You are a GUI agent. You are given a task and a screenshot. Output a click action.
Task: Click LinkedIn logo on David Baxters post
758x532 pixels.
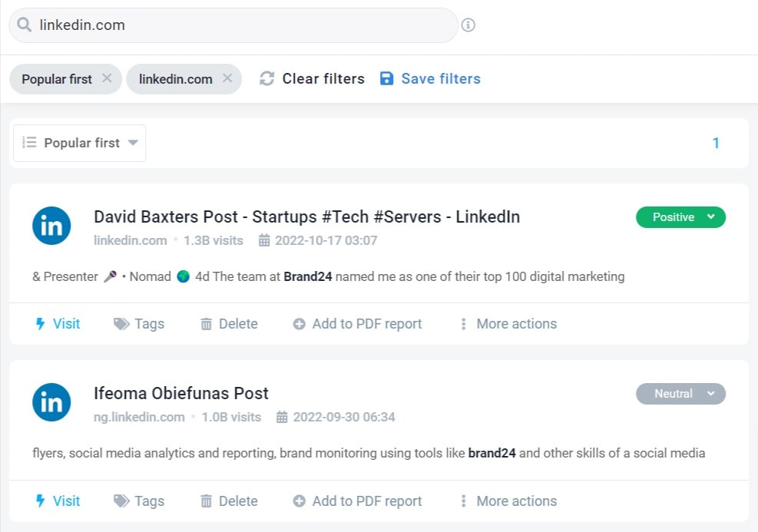51,226
